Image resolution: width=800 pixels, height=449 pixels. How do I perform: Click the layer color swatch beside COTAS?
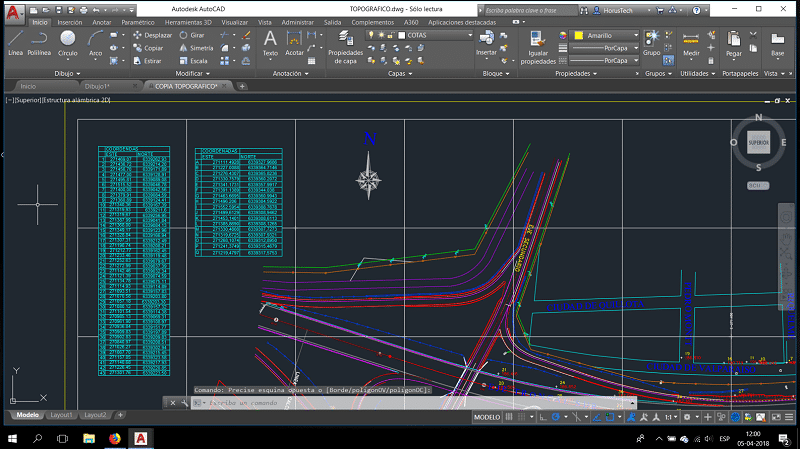(402, 35)
